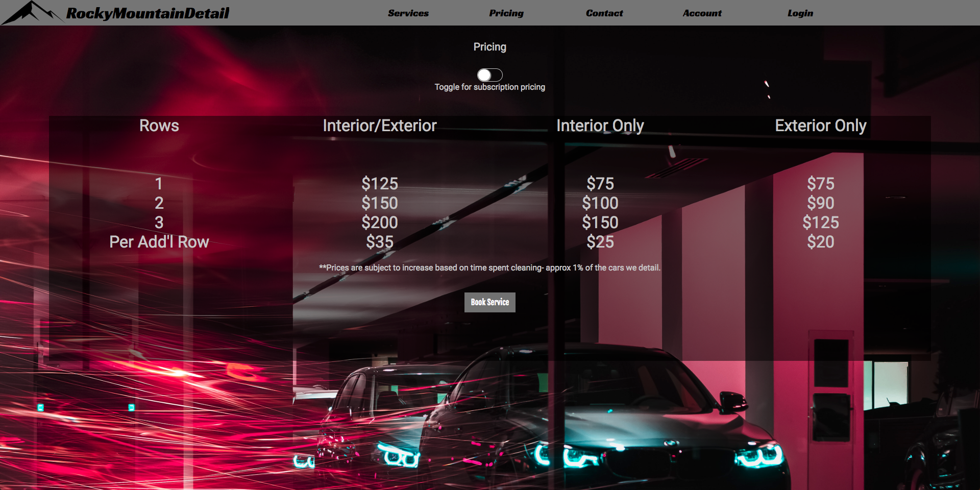Click the mountain logo icon

pos(32,12)
